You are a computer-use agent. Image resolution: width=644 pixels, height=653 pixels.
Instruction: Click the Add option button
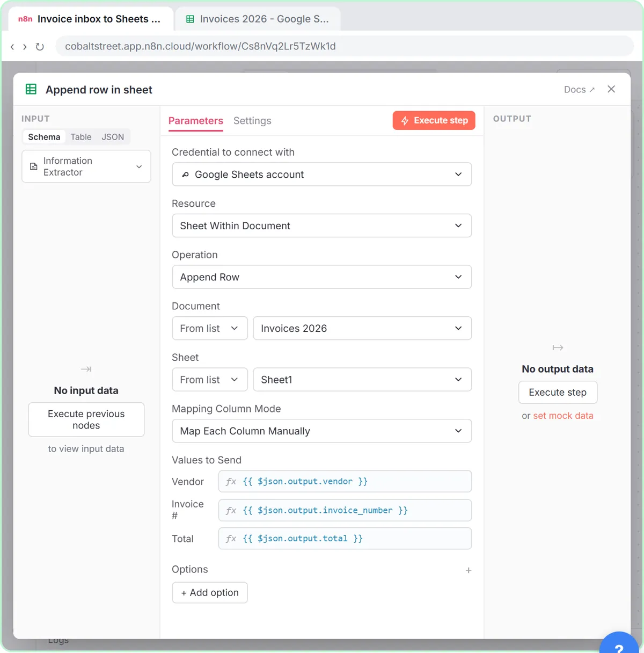point(210,593)
